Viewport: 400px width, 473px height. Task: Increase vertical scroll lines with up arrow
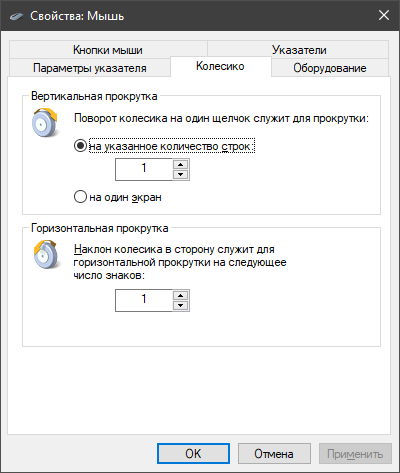click(x=181, y=164)
